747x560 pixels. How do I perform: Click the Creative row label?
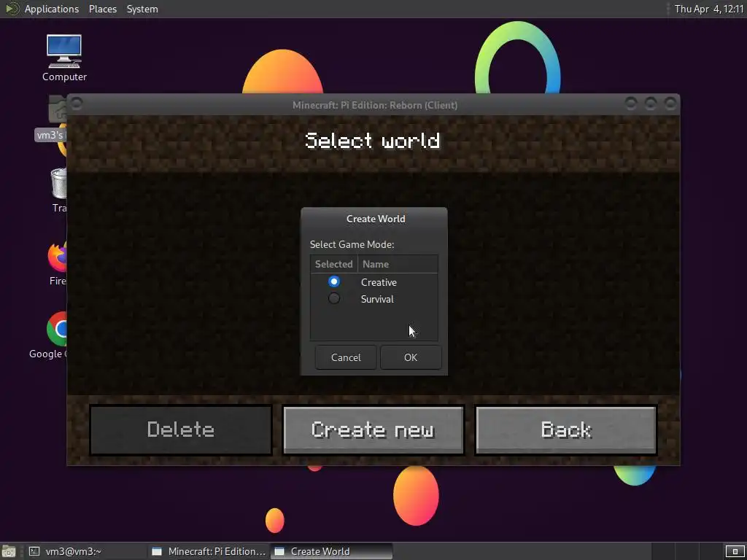[379, 282]
